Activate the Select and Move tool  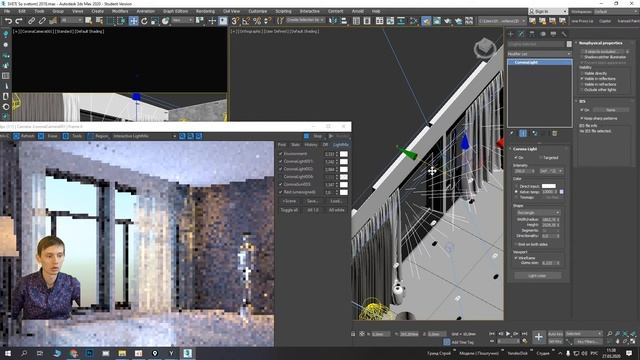pos(133,21)
